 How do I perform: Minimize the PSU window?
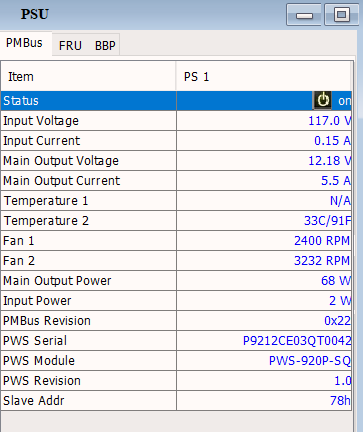[x=304, y=15]
